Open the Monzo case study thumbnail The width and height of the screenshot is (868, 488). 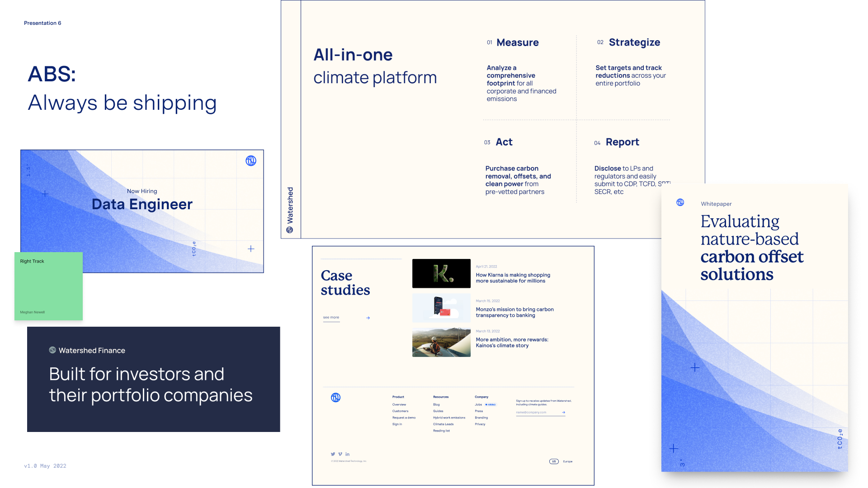[441, 308]
